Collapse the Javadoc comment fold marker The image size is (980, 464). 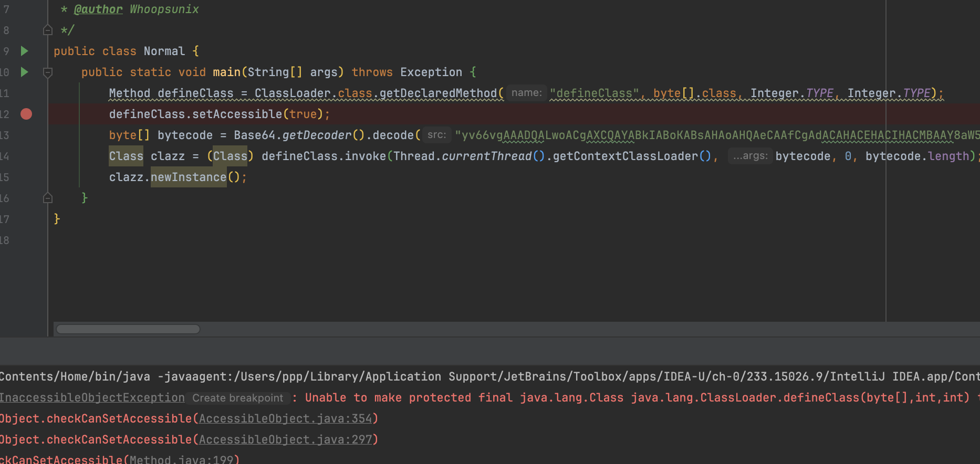point(48,30)
